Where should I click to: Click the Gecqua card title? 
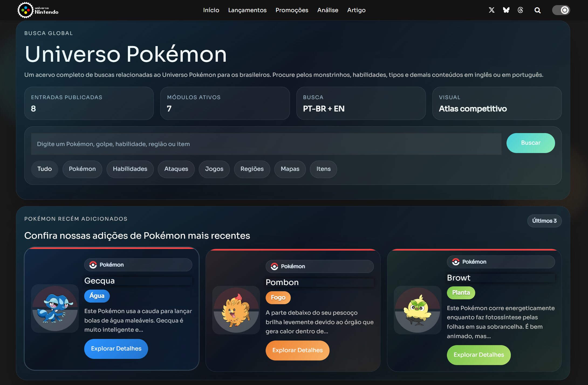point(100,281)
